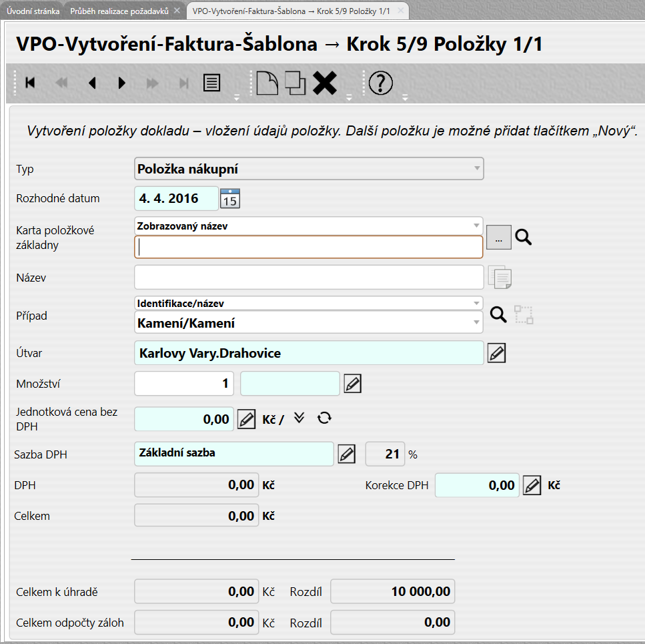Edit Útvar with the pencil icon
Screen dimensions: 645x644
[496, 353]
